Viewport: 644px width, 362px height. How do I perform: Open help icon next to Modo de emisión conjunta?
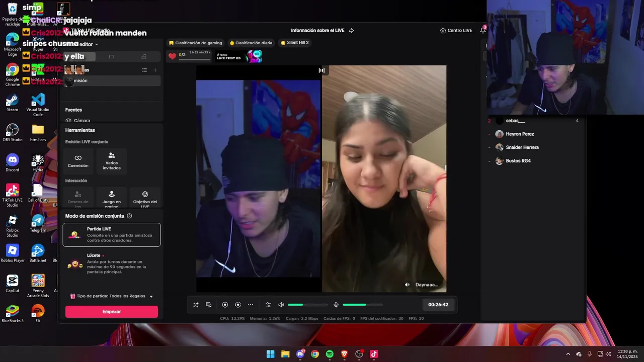click(129, 216)
